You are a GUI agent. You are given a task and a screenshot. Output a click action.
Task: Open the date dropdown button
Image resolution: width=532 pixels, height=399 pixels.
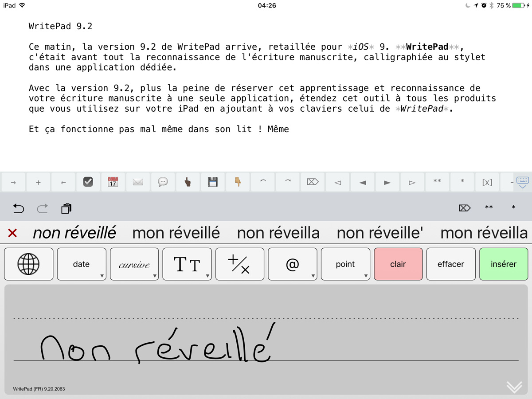click(x=82, y=264)
